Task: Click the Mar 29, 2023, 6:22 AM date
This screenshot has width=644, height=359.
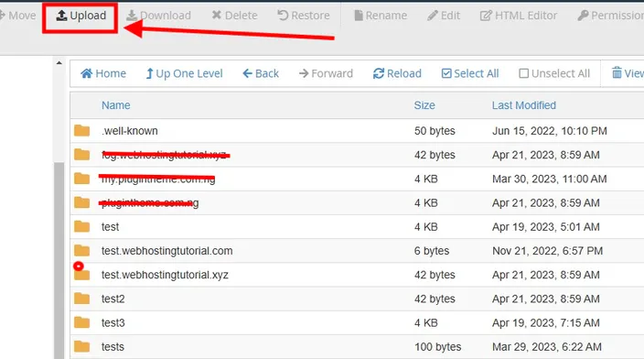Action: 547,347
